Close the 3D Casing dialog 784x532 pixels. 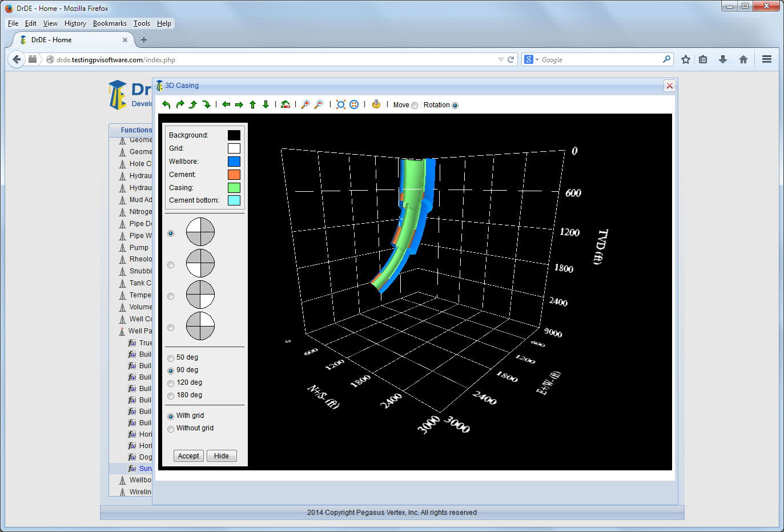[x=670, y=86]
